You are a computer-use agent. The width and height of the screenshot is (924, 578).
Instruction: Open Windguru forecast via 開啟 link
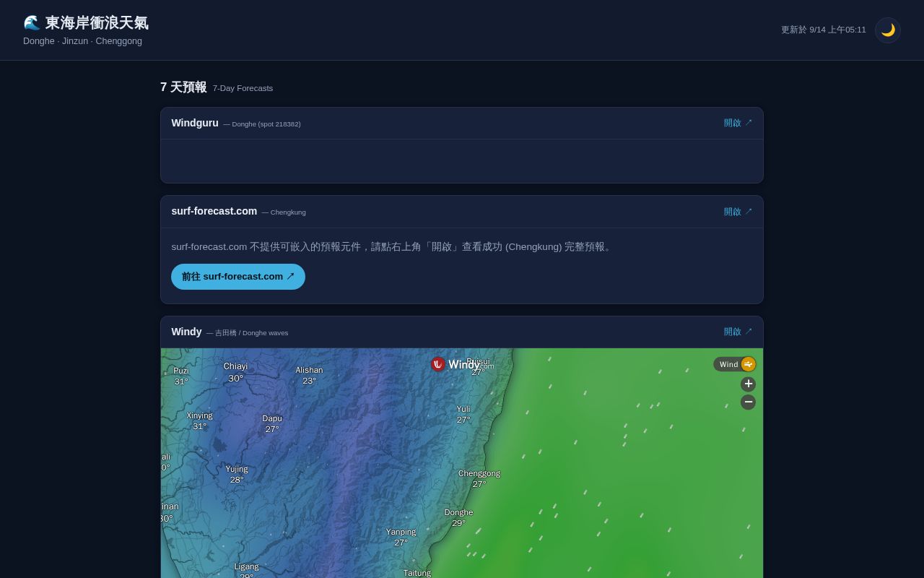(738, 123)
